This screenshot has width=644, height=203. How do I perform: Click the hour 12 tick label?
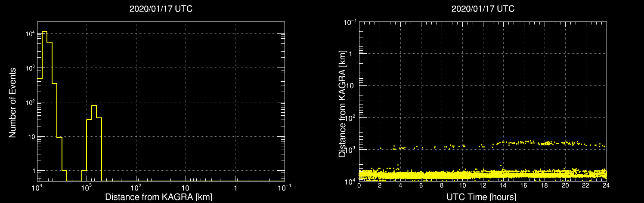[483, 185]
